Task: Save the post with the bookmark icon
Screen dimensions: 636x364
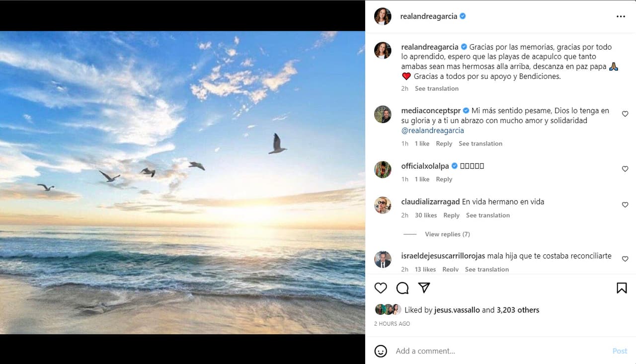Action: click(622, 288)
